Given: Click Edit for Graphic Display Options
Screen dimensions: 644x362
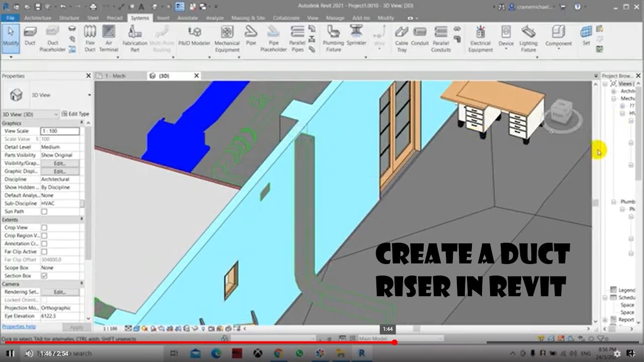Looking at the screenshot, I should (x=60, y=171).
